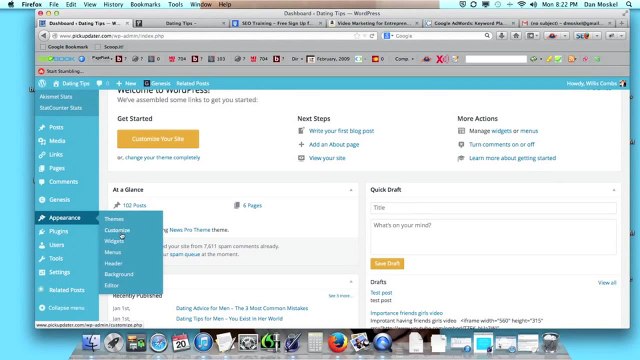Open Spotlight search in the menu bar
640x360 pixels.
point(629,4)
